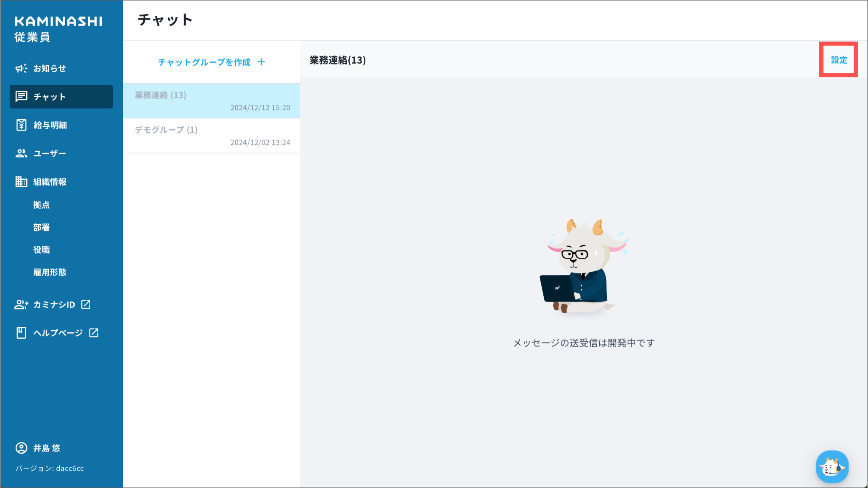Click the ヘルプページ book icon

click(21, 333)
